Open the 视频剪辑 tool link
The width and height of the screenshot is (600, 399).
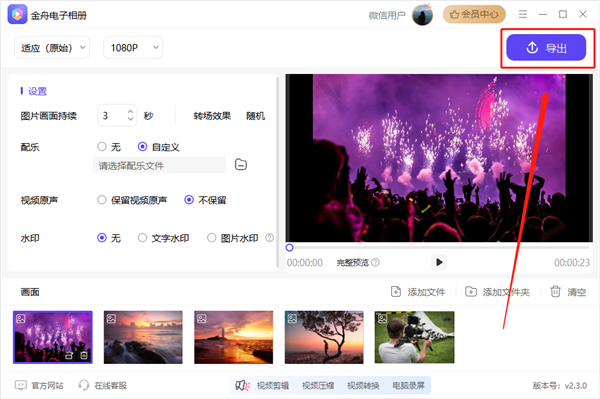coord(272,385)
